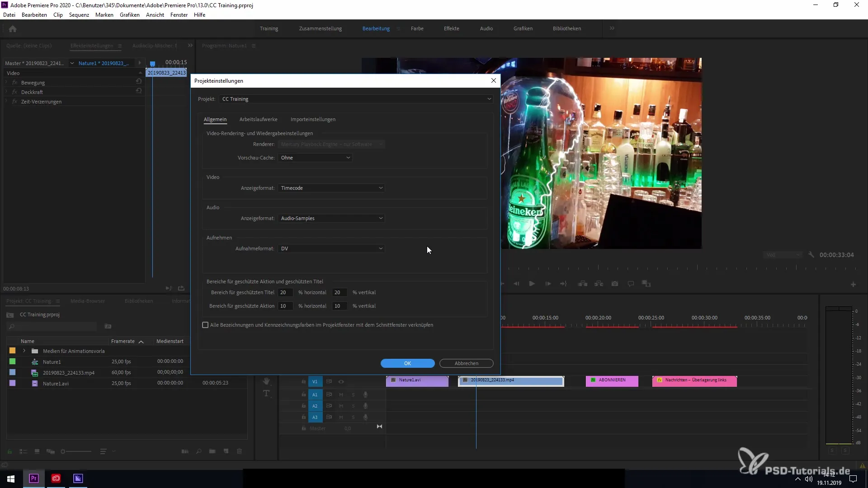Open the Button Editor plus icon
The height and width of the screenshot is (488, 868).
pyautogui.click(x=853, y=285)
